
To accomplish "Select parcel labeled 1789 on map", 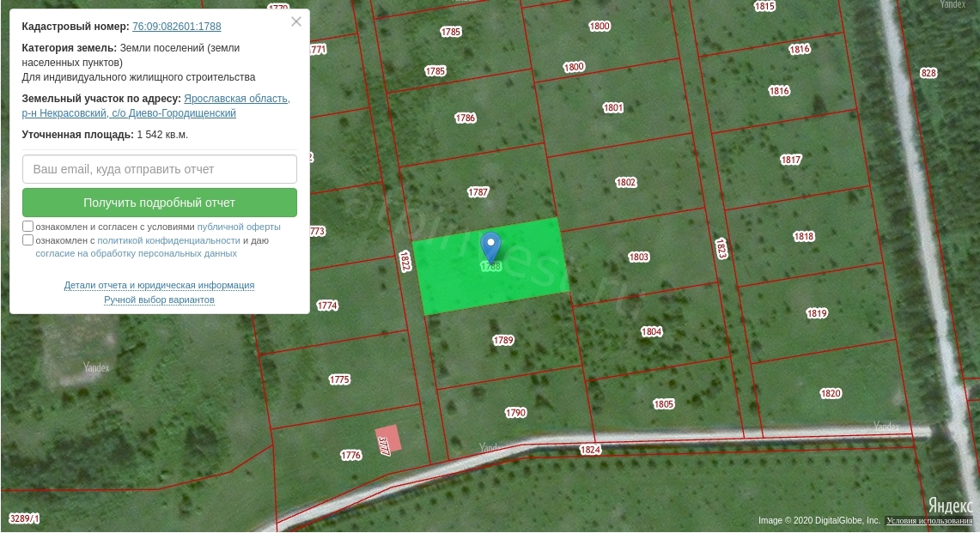I will (x=503, y=341).
